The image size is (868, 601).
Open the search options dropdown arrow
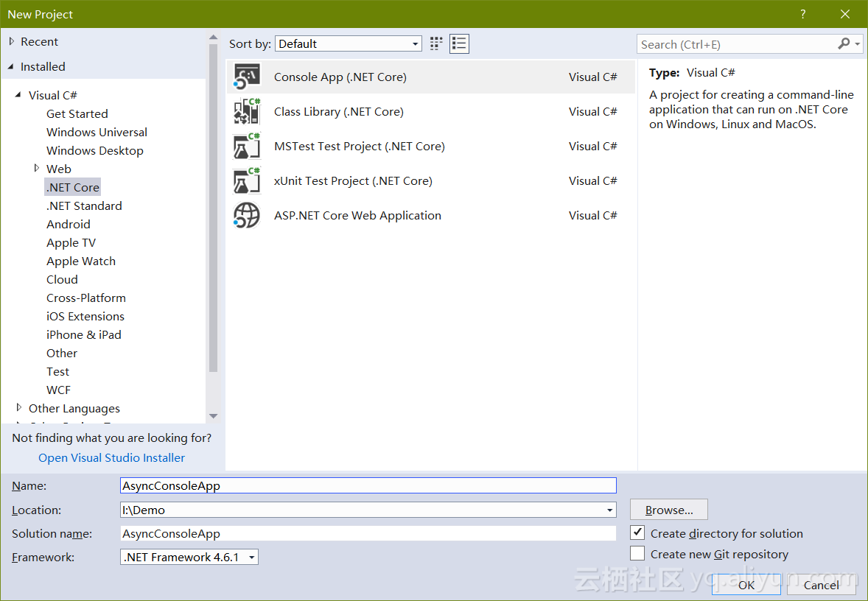858,43
